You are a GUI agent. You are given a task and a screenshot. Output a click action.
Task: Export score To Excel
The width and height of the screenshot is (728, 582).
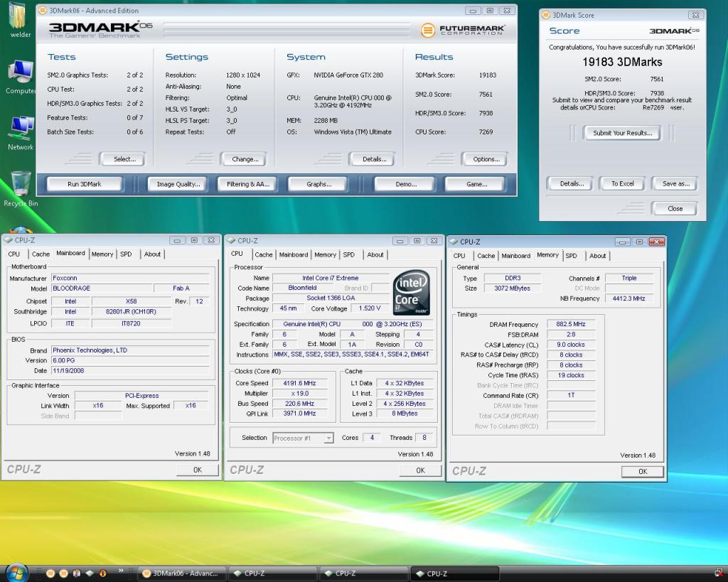click(x=622, y=184)
